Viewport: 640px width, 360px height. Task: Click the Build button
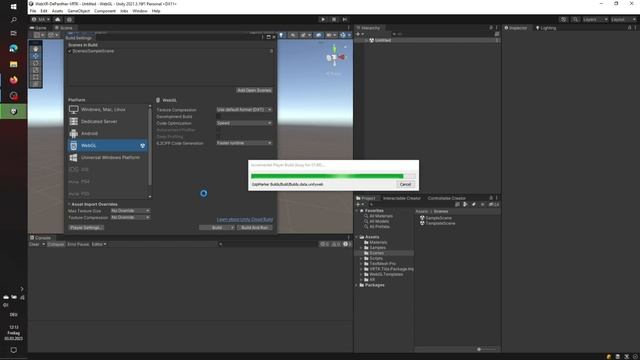click(217, 227)
